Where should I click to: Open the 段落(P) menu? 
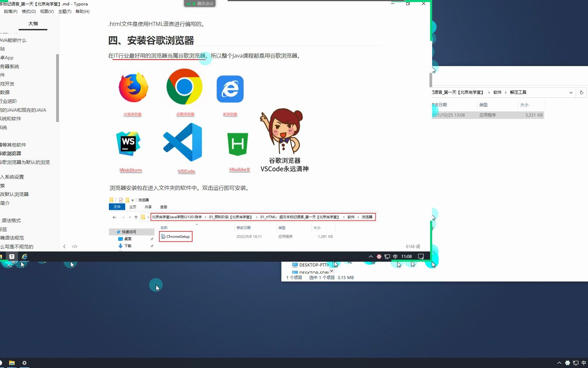[11, 12]
